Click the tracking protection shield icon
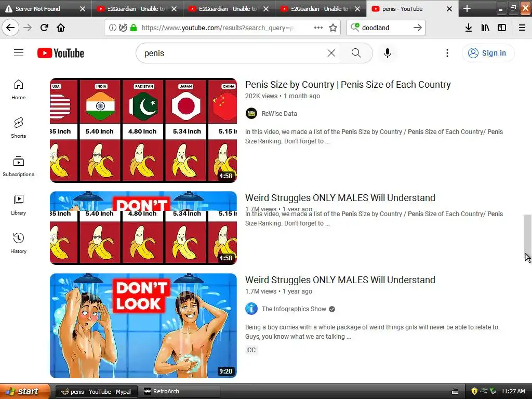The width and height of the screenshot is (532, 399). 123,28
